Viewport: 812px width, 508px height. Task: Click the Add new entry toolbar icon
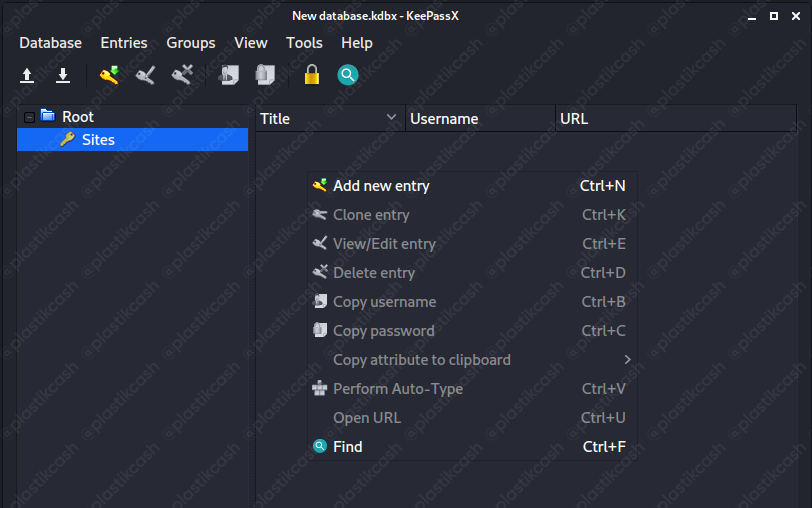pyautogui.click(x=109, y=75)
